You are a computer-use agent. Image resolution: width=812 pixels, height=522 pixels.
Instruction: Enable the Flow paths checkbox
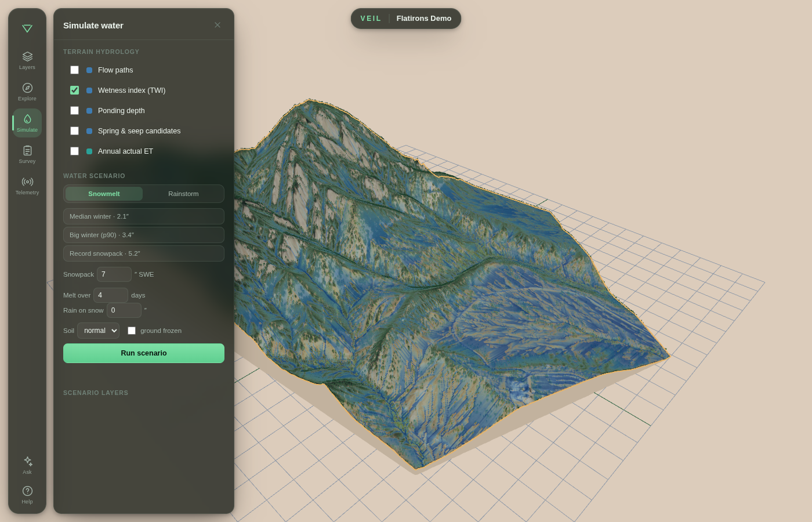click(x=74, y=70)
